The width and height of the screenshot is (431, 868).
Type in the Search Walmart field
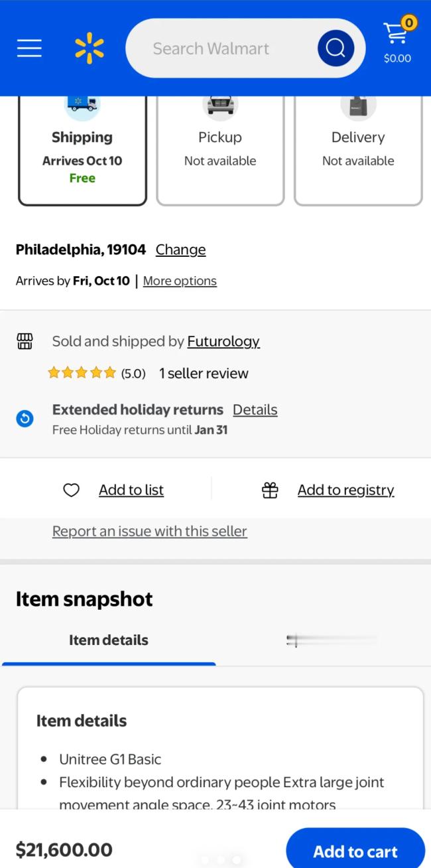219,48
